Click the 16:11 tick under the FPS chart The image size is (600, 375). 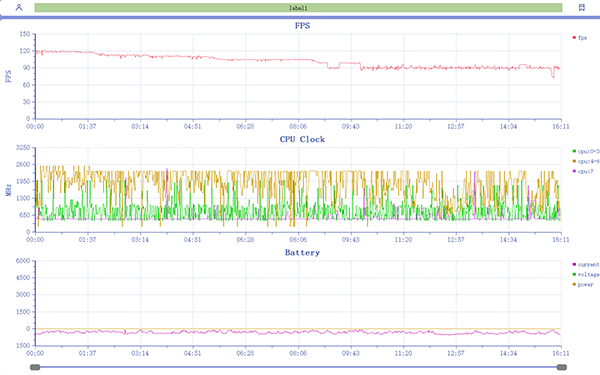[x=561, y=126]
